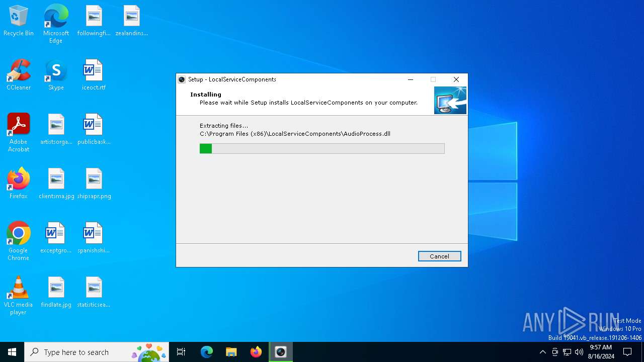Open volume control tray icon
Viewport: 644px width, 362px height.
point(579,352)
